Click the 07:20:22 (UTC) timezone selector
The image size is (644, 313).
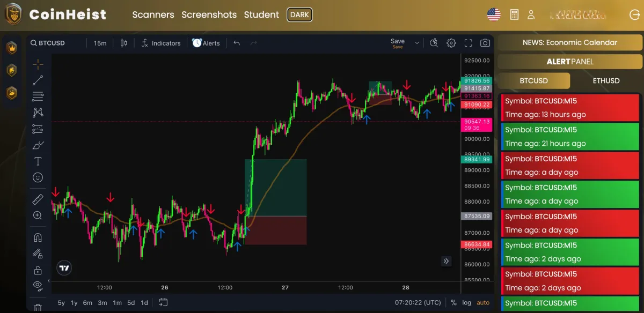click(418, 303)
